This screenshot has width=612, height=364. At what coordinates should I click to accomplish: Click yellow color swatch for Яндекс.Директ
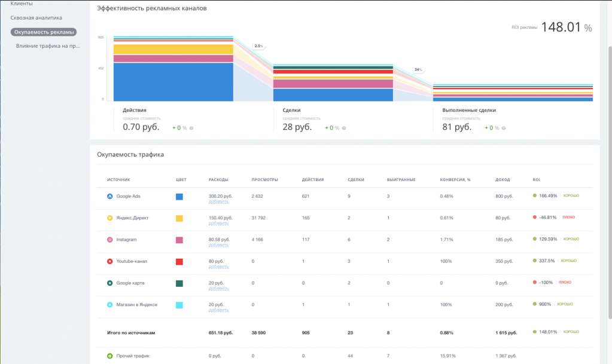[179, 219]
